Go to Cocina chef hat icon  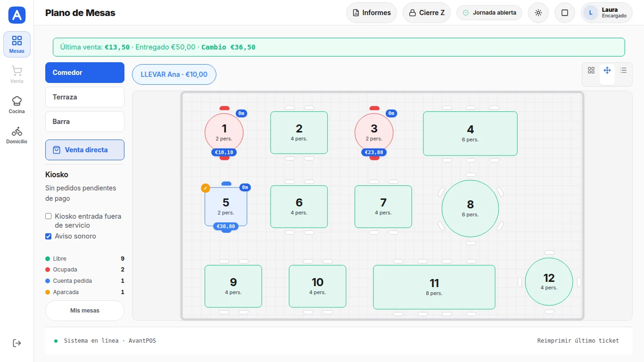click(x=17, y=105)
